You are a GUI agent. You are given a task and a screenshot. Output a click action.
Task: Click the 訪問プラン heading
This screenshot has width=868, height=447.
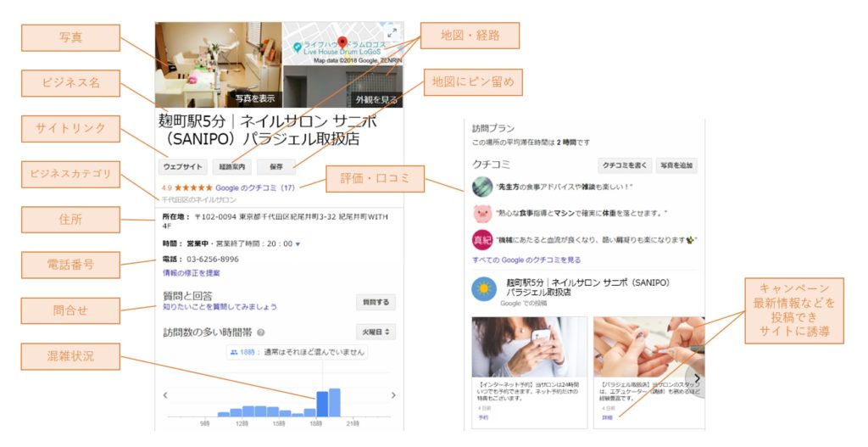tap(492, 129)
